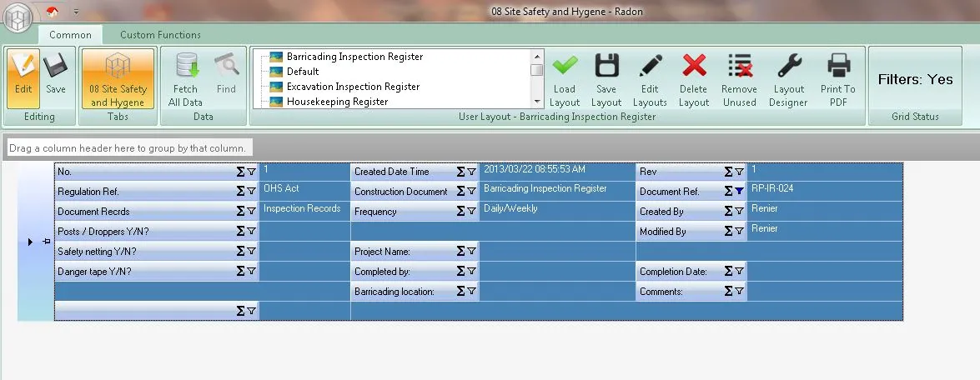Click Delete Layout red X icon
This screenshot has width=980, height=380.
tap(694, 65)
